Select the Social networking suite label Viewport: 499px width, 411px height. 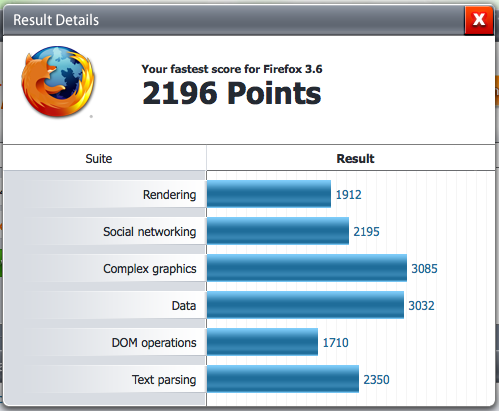click(x=149, y=232)
